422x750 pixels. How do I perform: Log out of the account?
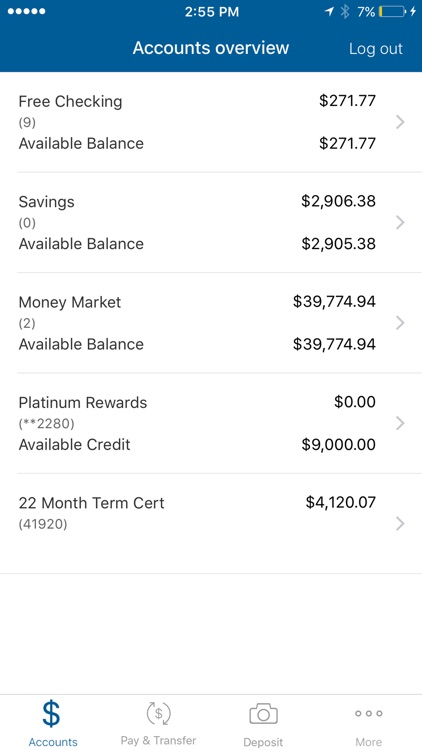(x=376, y=49)
